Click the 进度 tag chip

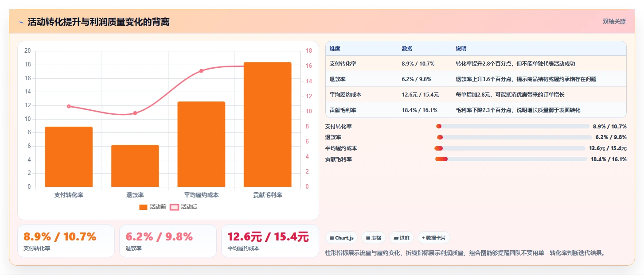(402, 238)
